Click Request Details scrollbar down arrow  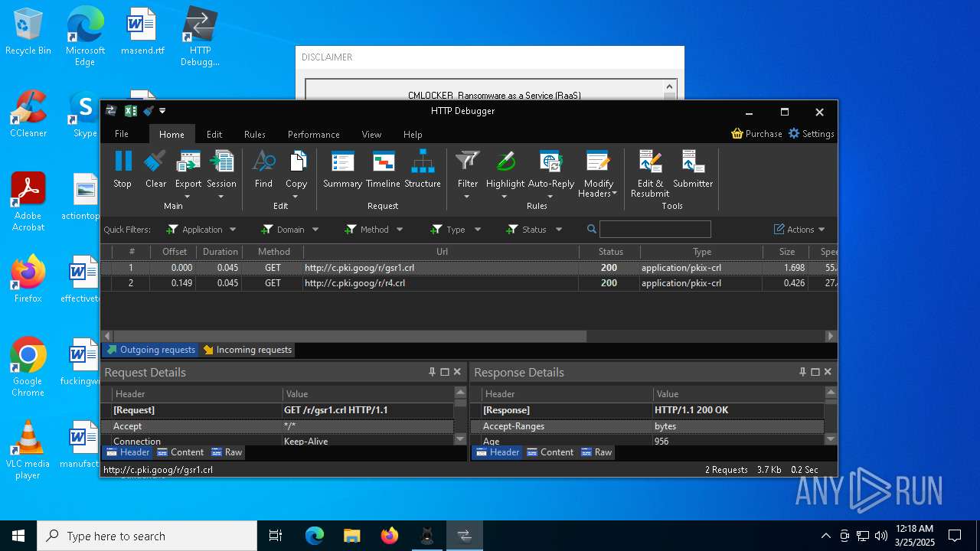(460, 439)
